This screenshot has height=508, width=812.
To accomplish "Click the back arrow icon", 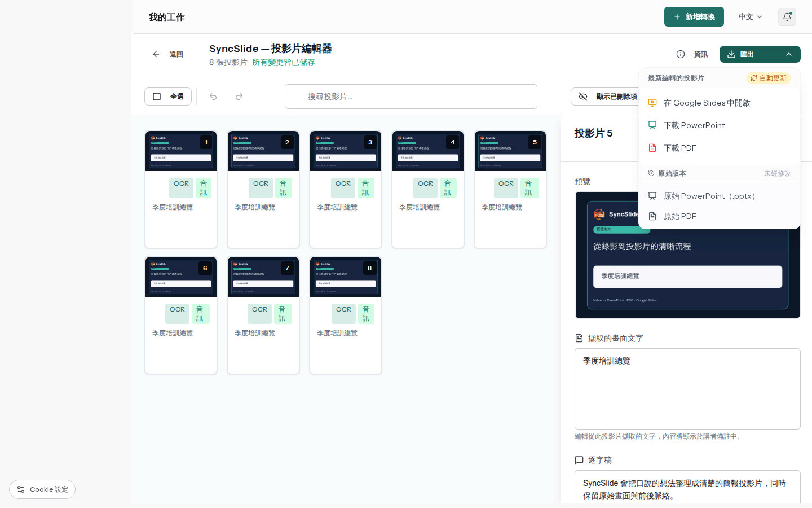I will [156, 54].
